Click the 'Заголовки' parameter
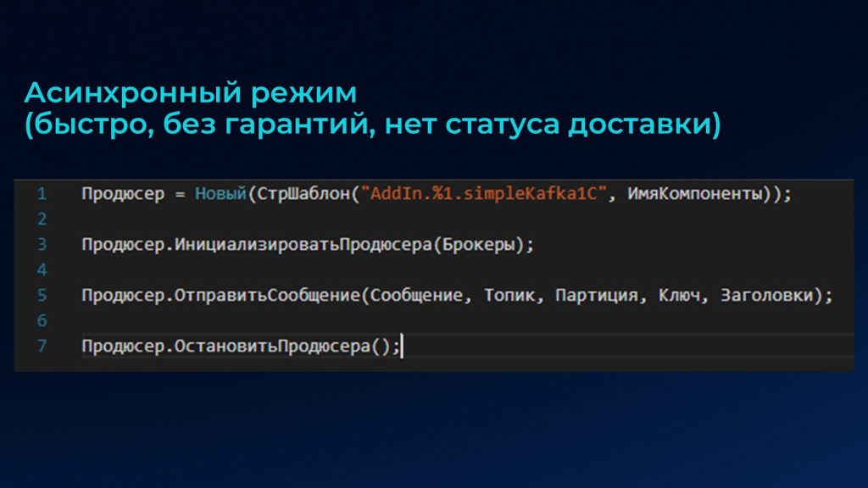The image size is (868, 488). 766,296
